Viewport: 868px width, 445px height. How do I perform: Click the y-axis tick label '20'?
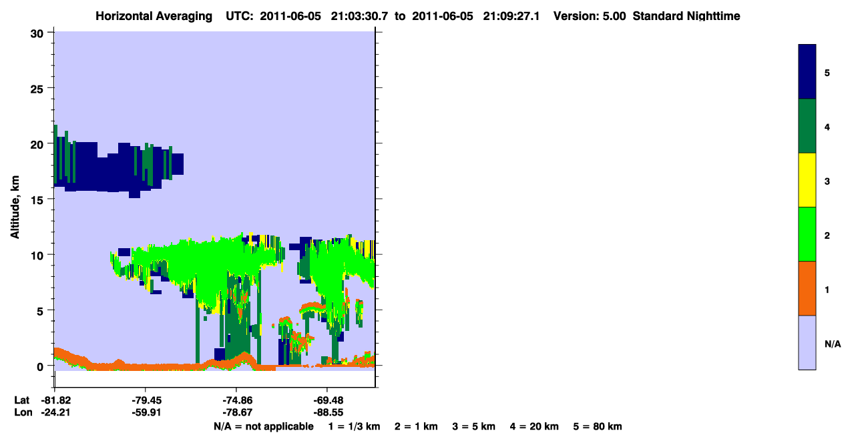point(37,144)
